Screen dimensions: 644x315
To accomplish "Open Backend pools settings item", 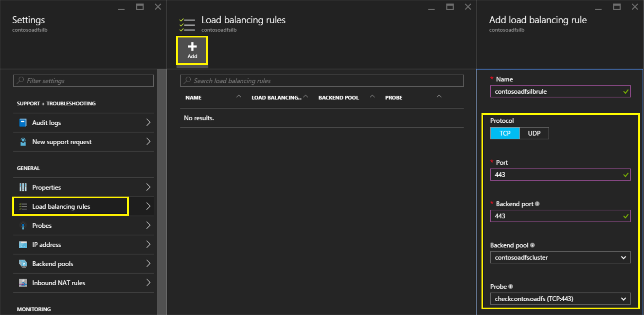I will [83, 264].
